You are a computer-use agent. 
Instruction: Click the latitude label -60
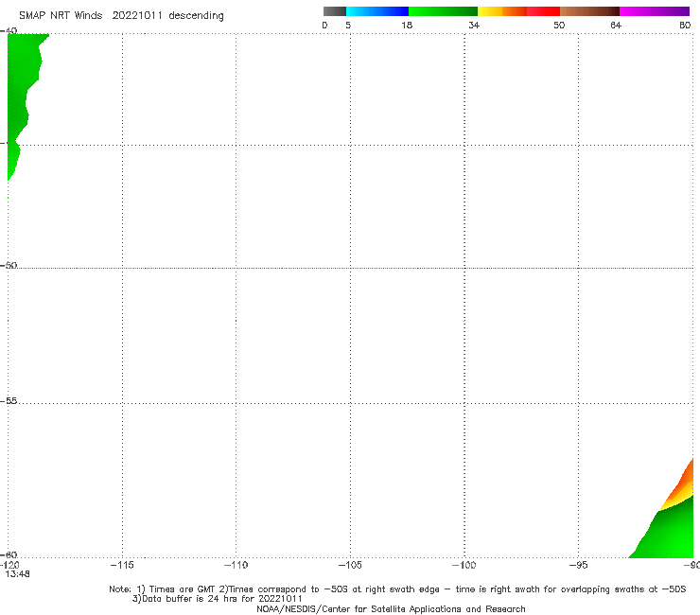[9, 554]
